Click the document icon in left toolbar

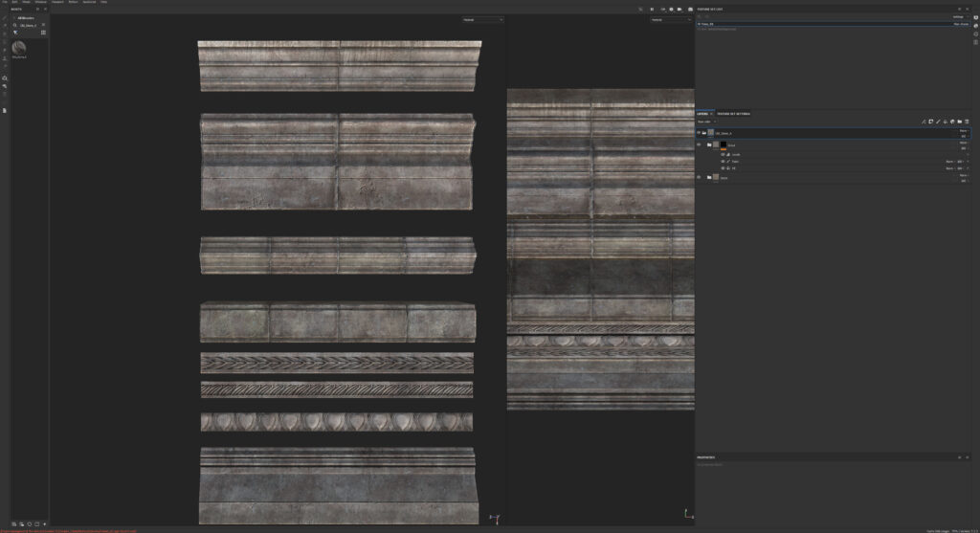5,111
